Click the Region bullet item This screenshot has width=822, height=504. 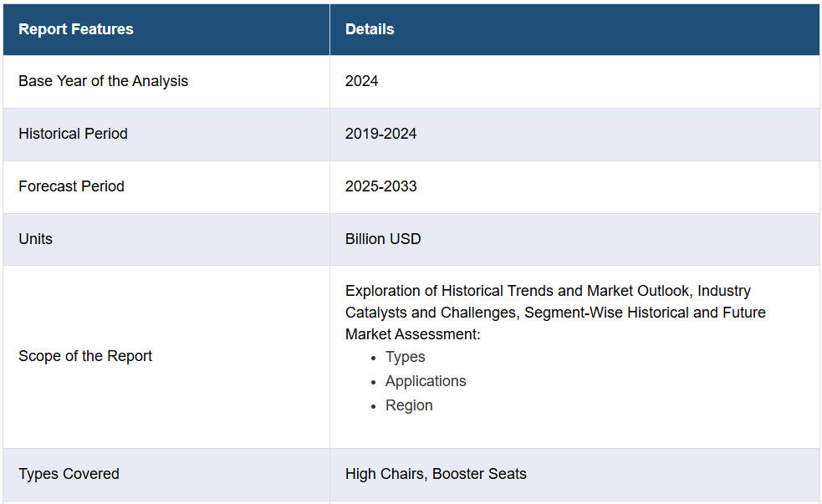point(409,405)
